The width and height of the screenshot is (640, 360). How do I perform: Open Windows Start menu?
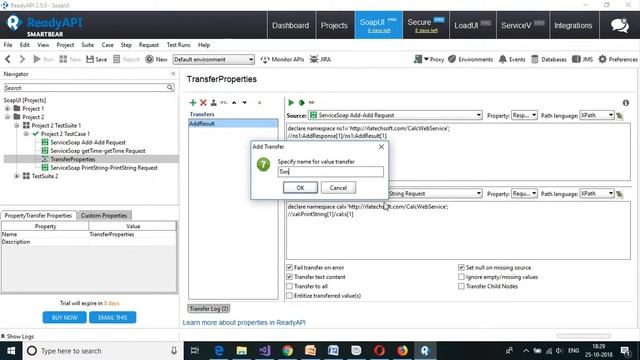[11, 351]
